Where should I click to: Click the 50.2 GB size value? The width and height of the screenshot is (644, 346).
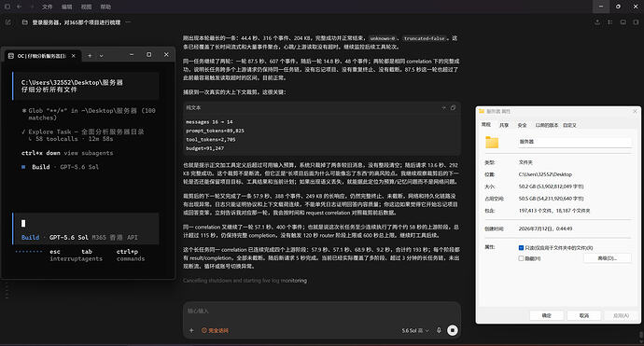(551, 187)
